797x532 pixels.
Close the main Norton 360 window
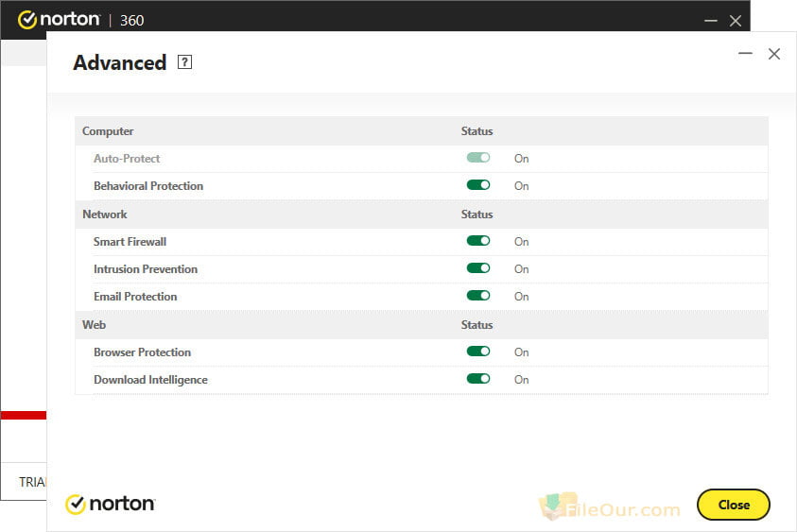click(736, 20)
